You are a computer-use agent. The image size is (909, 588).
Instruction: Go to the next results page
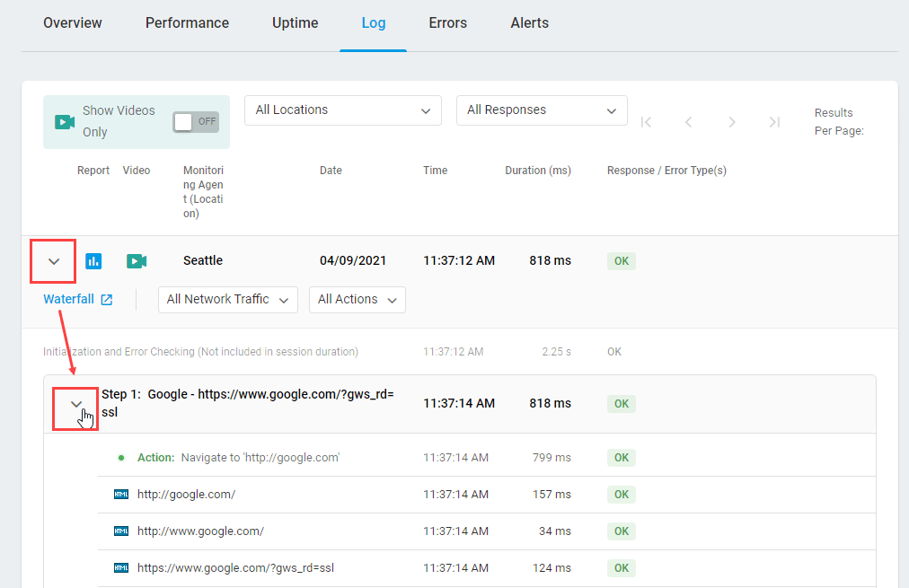pos(732,122)
